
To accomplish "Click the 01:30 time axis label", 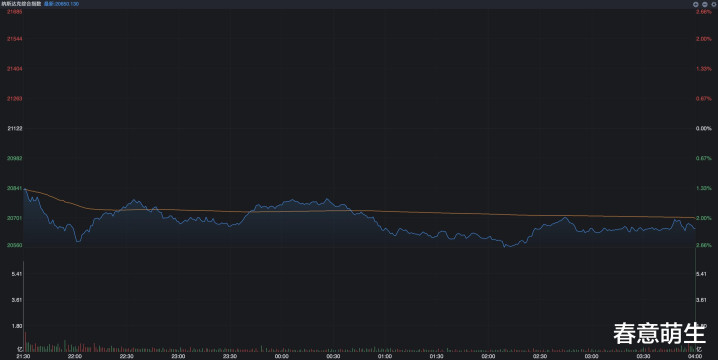I will pyautogui.click(x=436, y=356).
